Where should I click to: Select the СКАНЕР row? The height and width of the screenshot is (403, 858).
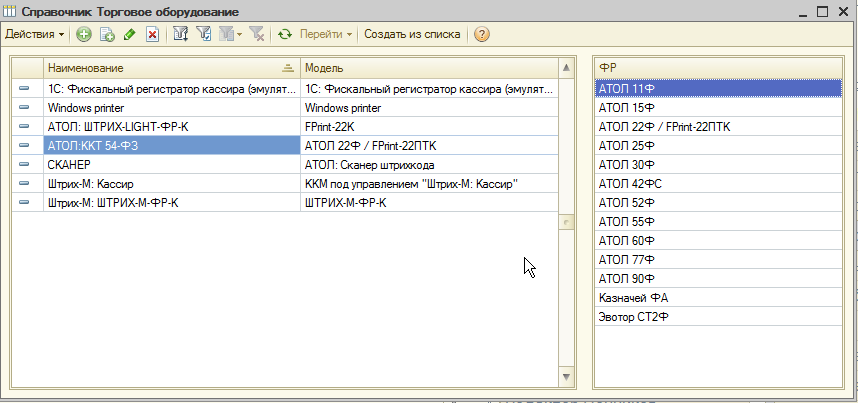point(172,165)
